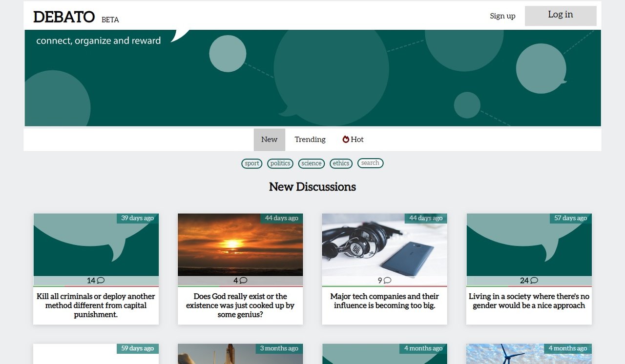Open 'Living in a society' gender discussion title

click(529, 301)
